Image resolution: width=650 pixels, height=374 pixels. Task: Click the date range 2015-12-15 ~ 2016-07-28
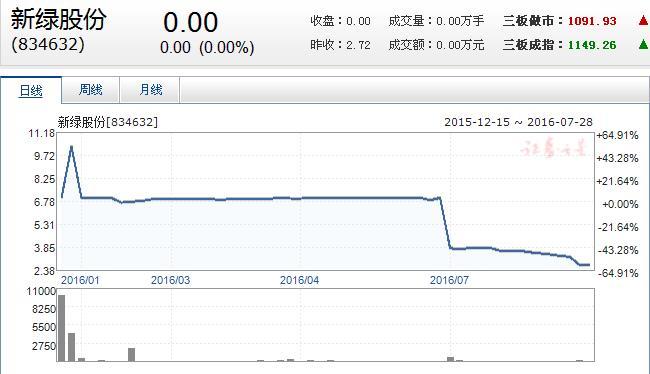518,122
